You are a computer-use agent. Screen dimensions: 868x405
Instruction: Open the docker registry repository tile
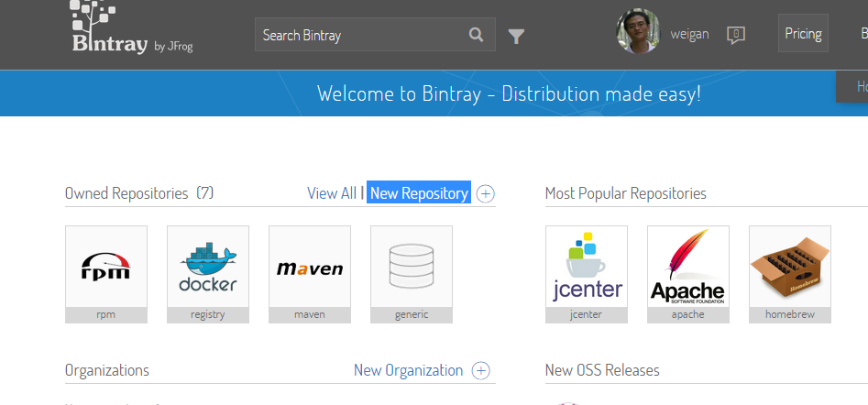(208, 274)
